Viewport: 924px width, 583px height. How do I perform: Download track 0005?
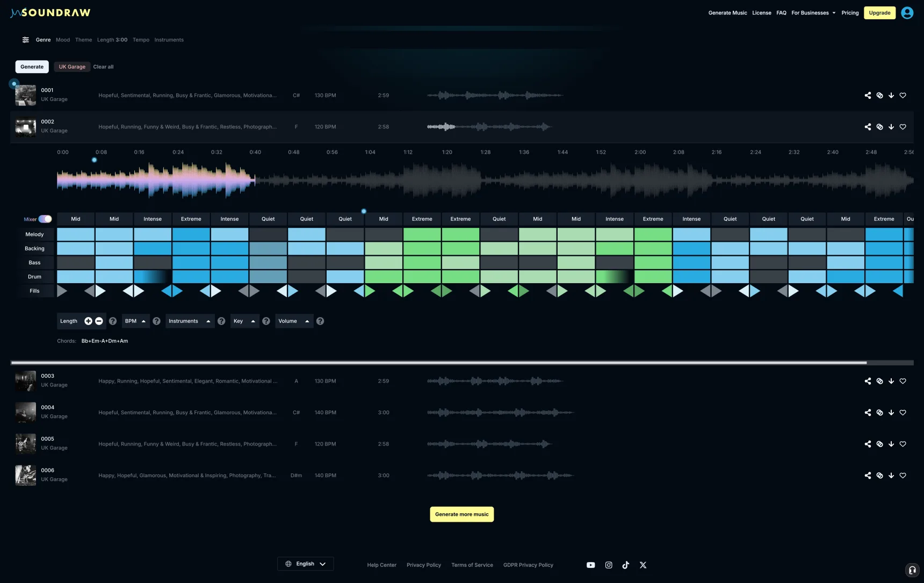(x=891, y=444)
